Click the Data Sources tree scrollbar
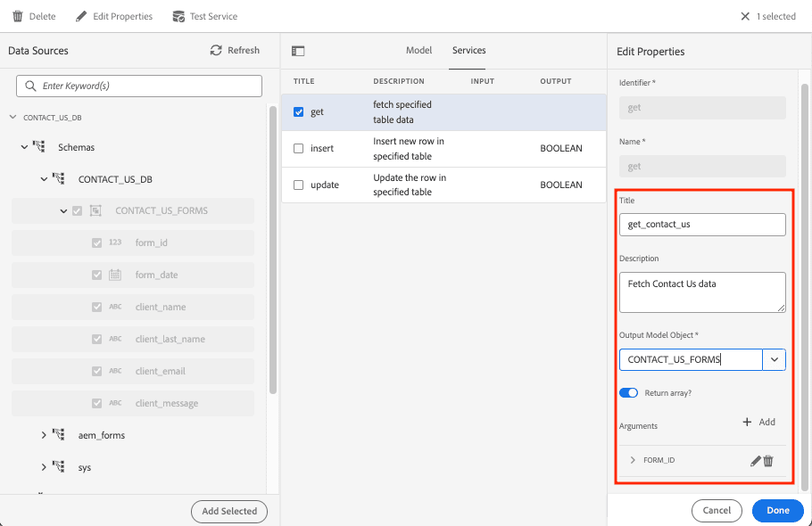Screen dimensions: 812x526 click(273, 251)
